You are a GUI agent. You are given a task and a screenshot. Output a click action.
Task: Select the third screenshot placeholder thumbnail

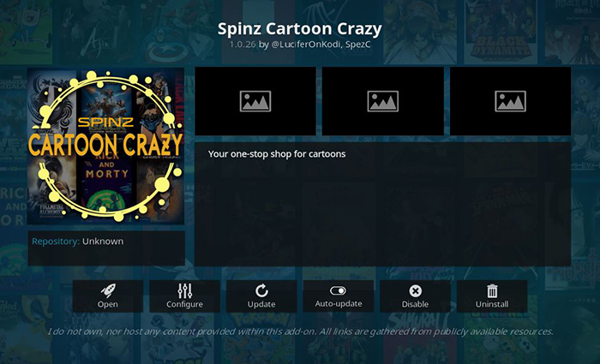511,101
